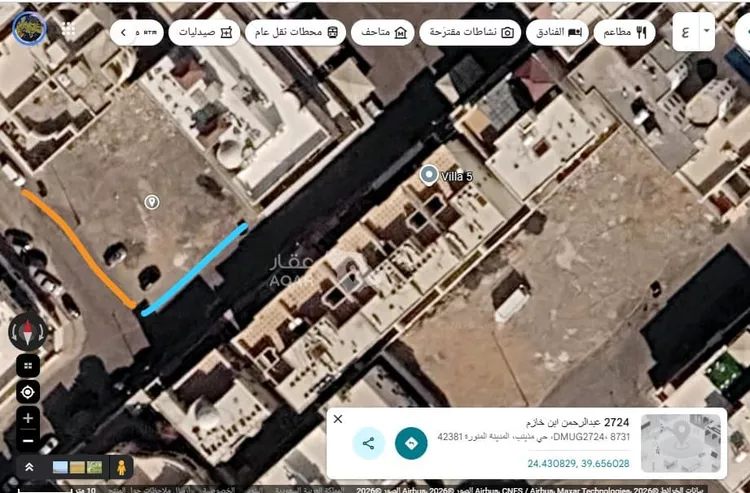Image resolution: width=750 pixels, height=493 pixels.
Task: Open the dropdown arrow beside the ع button
Action: point(706,31)
